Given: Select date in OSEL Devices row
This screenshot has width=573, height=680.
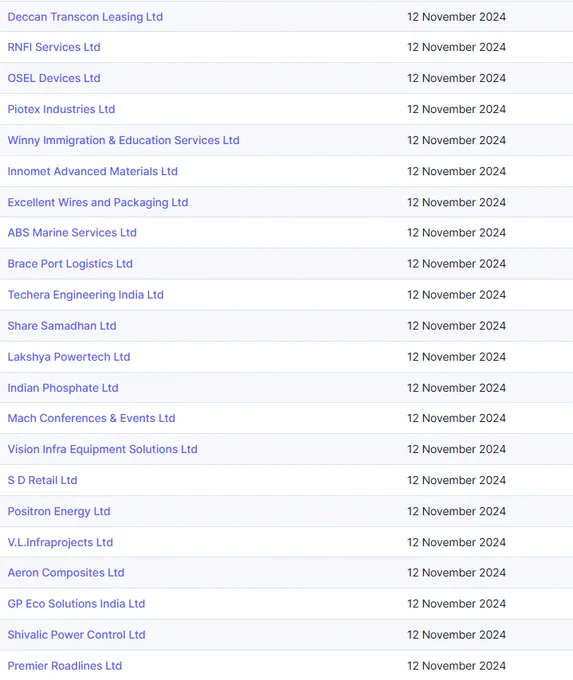Looking at the screenshot, I should [x=456, y=78].
